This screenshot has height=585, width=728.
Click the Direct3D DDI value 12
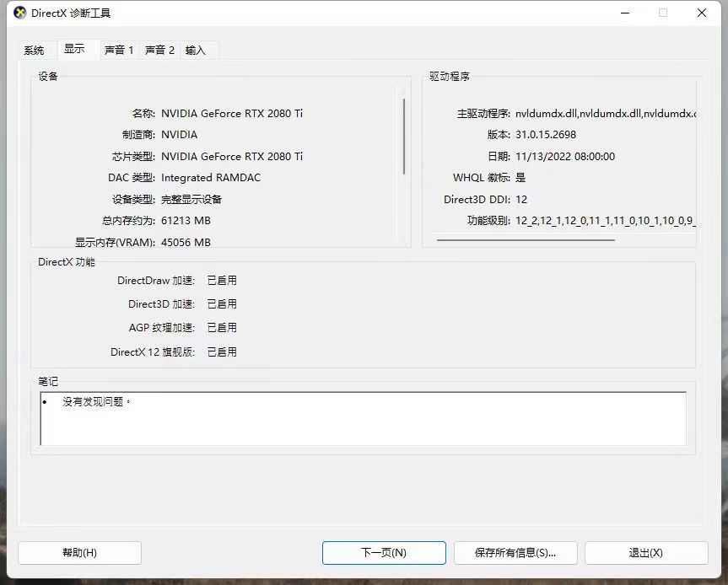(521, 200)
